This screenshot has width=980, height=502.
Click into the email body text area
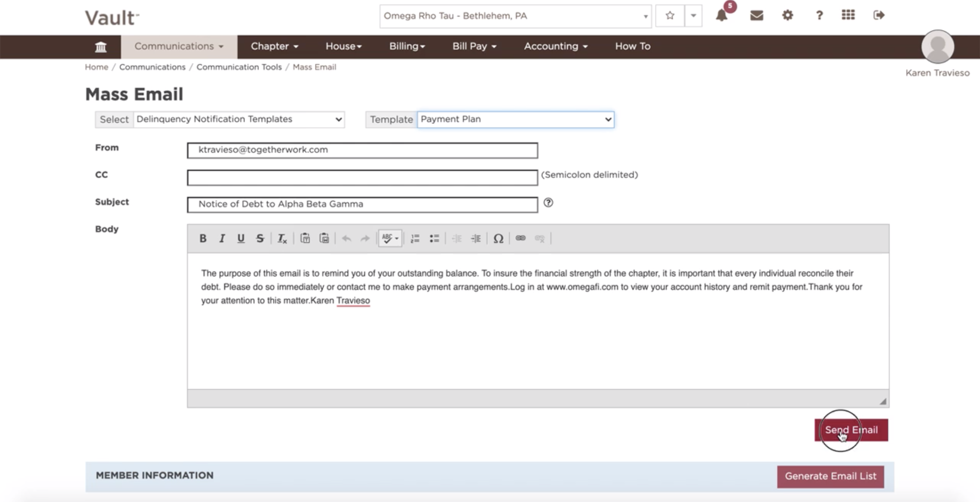click(538, 321)
